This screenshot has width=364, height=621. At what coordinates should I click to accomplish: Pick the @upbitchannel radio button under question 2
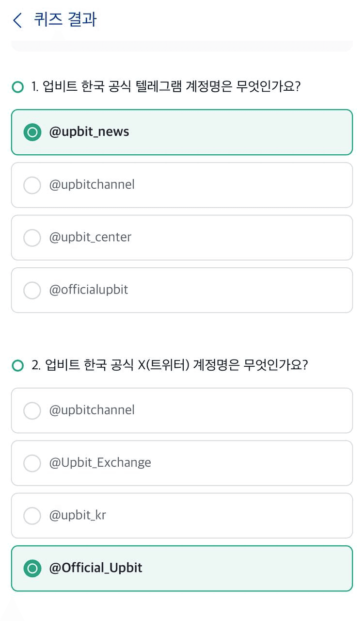click(x=32, y=410)
